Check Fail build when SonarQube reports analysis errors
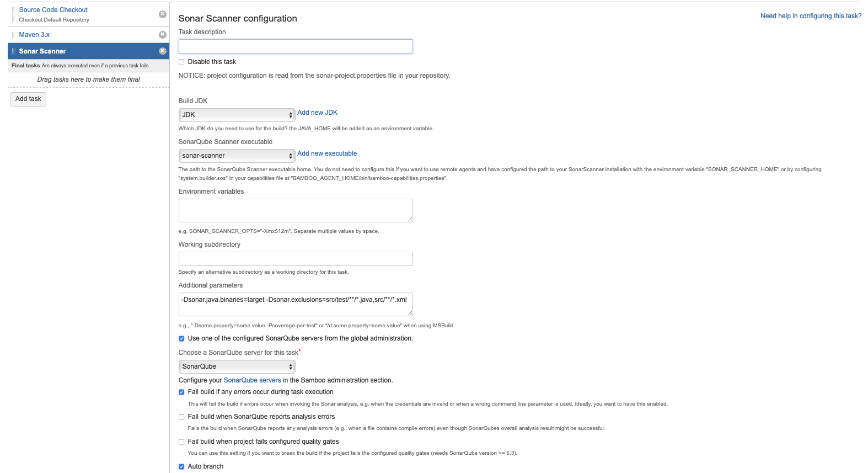Screen dimensions: 868x473 tap(181, 417)
